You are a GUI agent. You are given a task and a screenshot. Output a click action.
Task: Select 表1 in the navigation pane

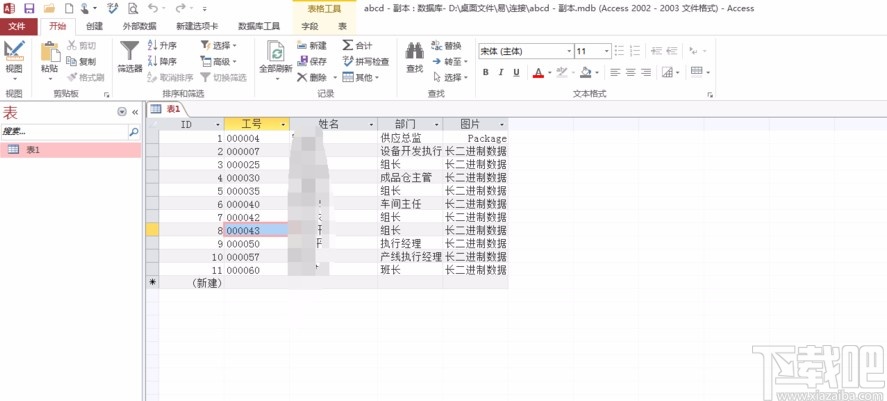click(70, 149)
